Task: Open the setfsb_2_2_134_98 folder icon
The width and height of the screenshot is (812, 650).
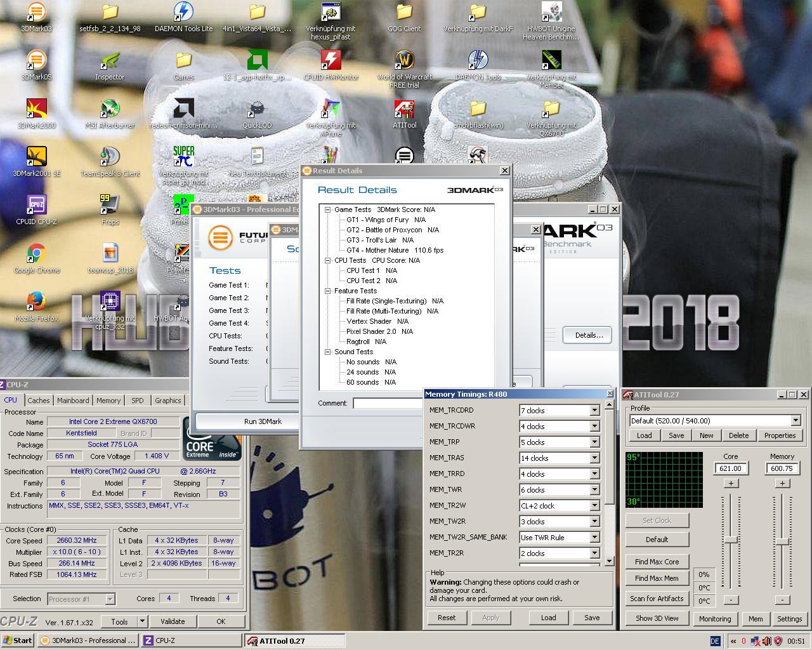Action: click(110, 17)
